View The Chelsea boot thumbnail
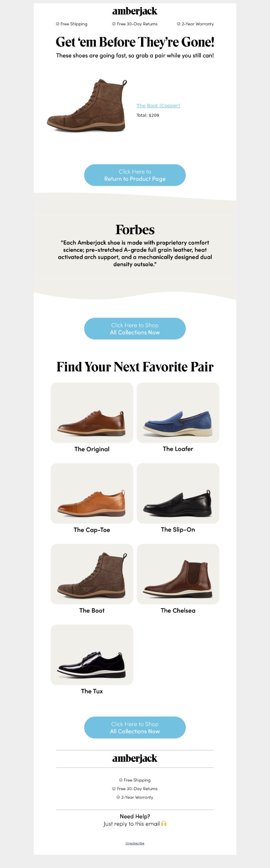 click(x=178, y=574)
